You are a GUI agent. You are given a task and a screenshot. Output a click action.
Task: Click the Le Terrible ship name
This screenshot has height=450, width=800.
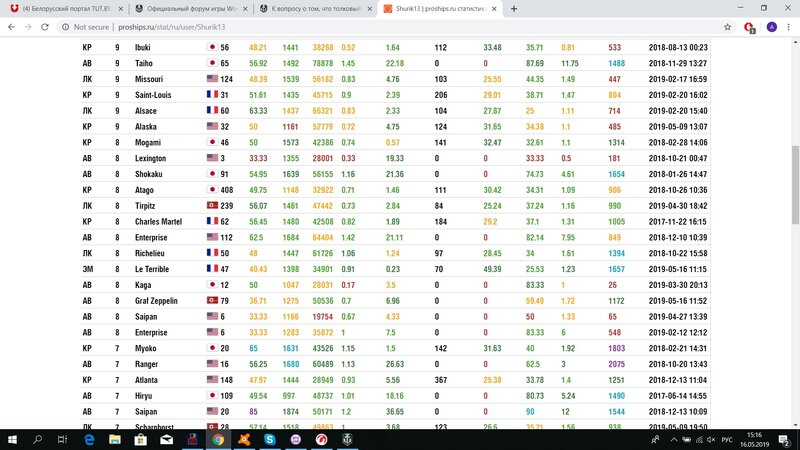click(152, 269)
